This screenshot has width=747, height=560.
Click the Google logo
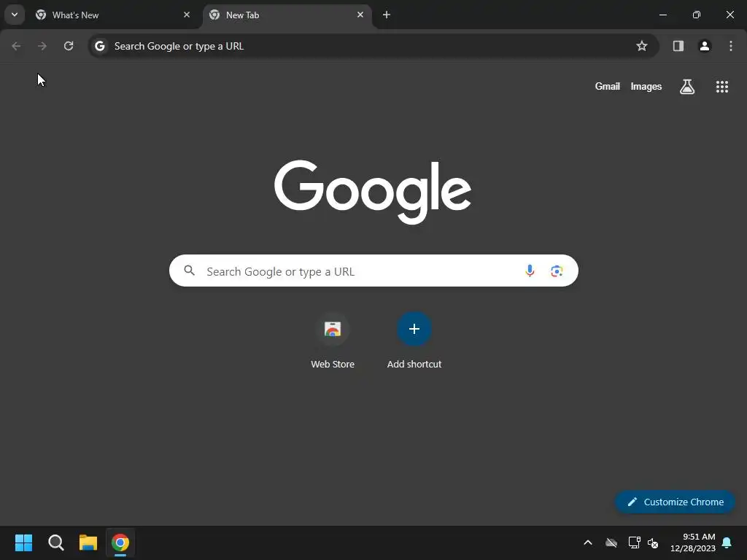[373, 192]
